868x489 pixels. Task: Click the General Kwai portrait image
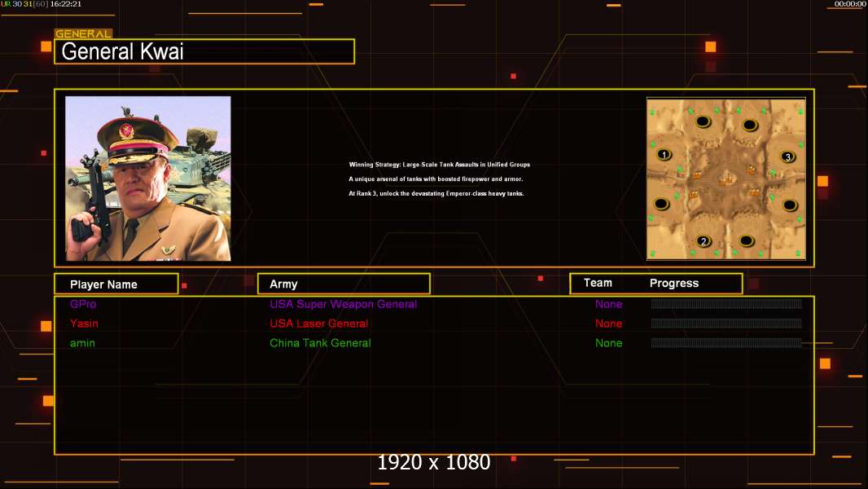(148, 178)
